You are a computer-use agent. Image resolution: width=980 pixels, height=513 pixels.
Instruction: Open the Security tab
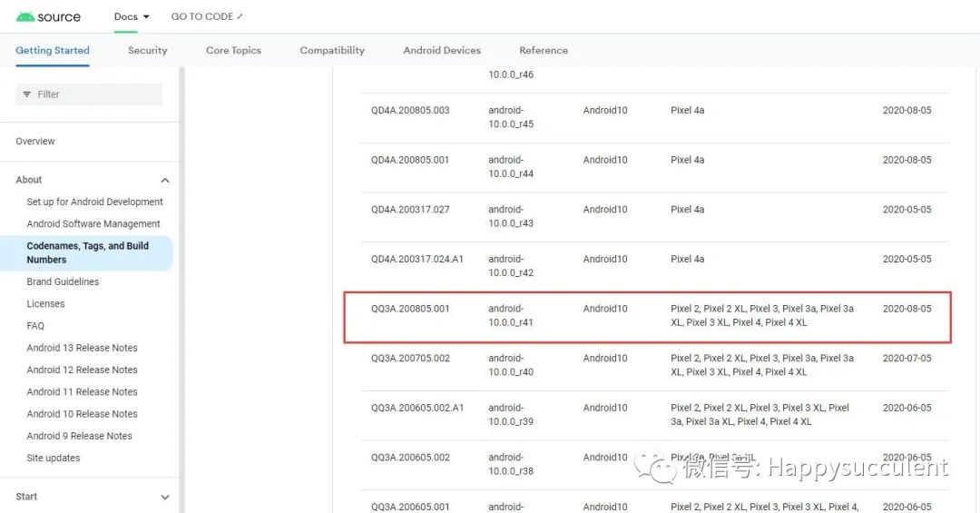coord(148,51)
